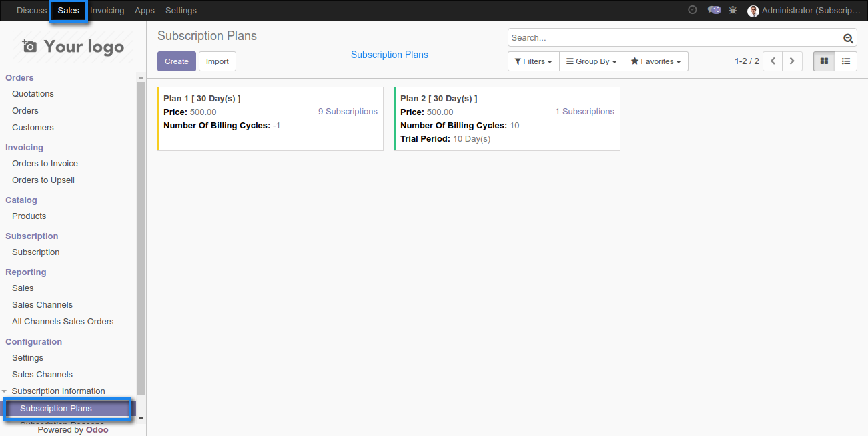Click the debug bug icon
The width and height of the screenshot is (868, 436).
coord(733,10)
